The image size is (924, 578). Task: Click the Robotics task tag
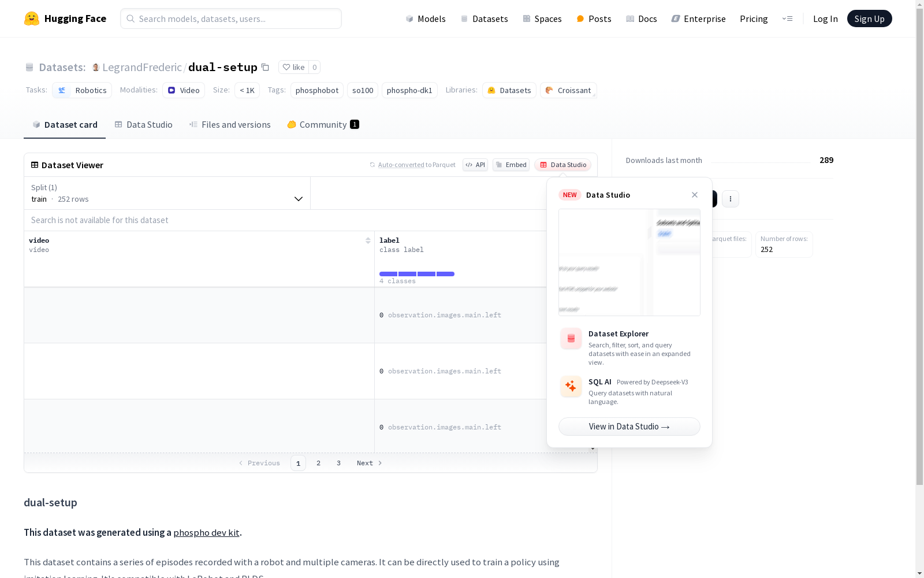pos(82,90)
